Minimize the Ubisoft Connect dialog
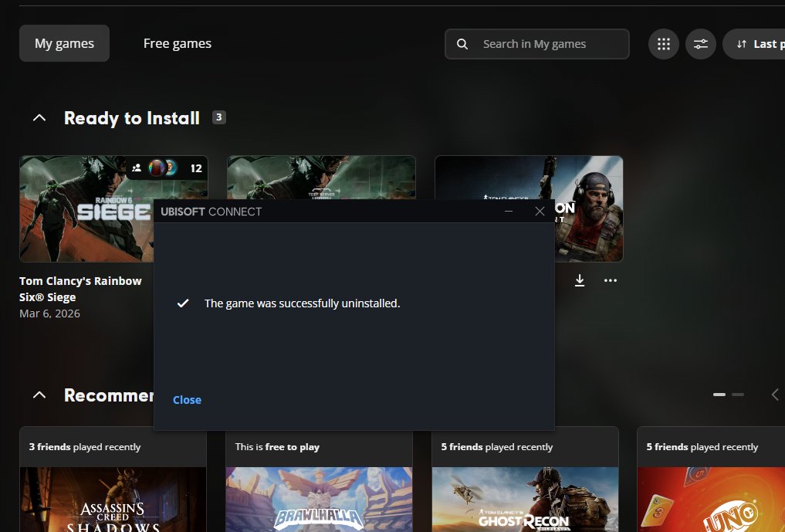This screenshot has width=785, height=532. [509, 212]
